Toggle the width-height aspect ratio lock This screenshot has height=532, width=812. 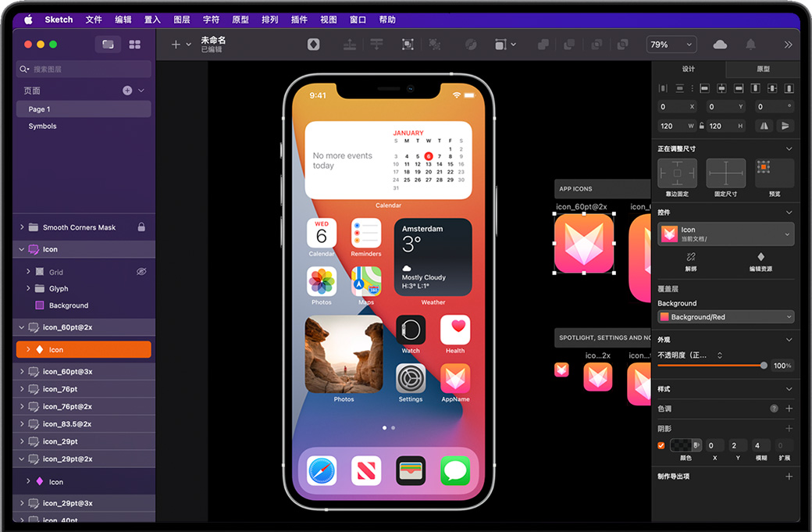coord(702,126)
